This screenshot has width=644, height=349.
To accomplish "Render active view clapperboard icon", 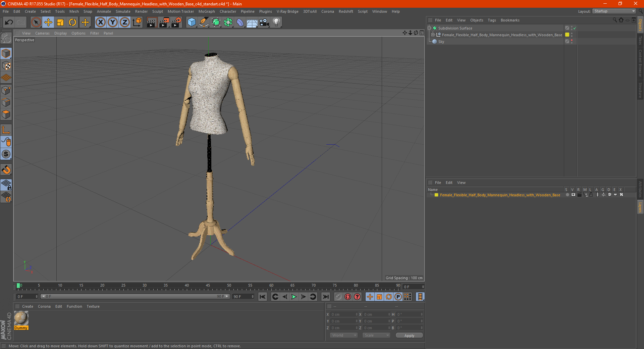I will 152,22.
